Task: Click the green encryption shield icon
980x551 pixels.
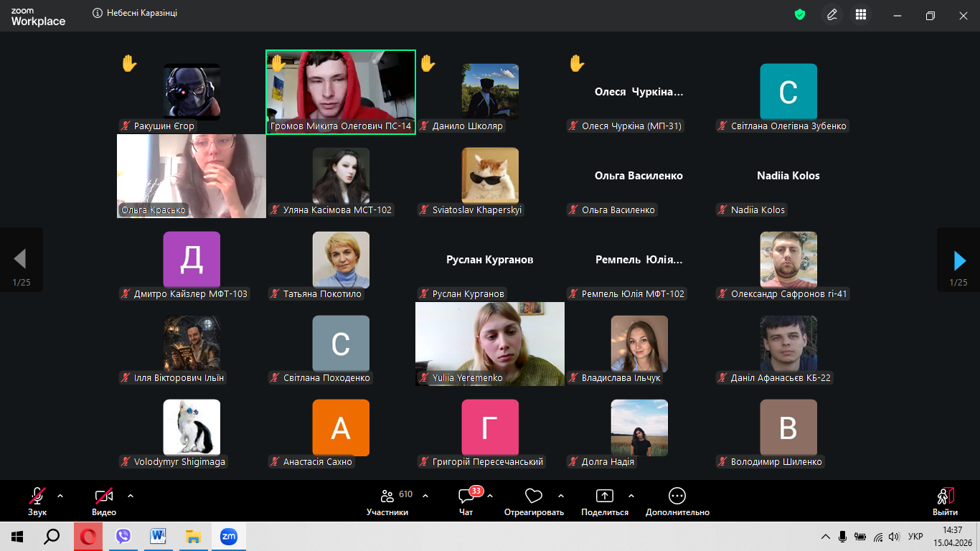Action: coord(800,14)
